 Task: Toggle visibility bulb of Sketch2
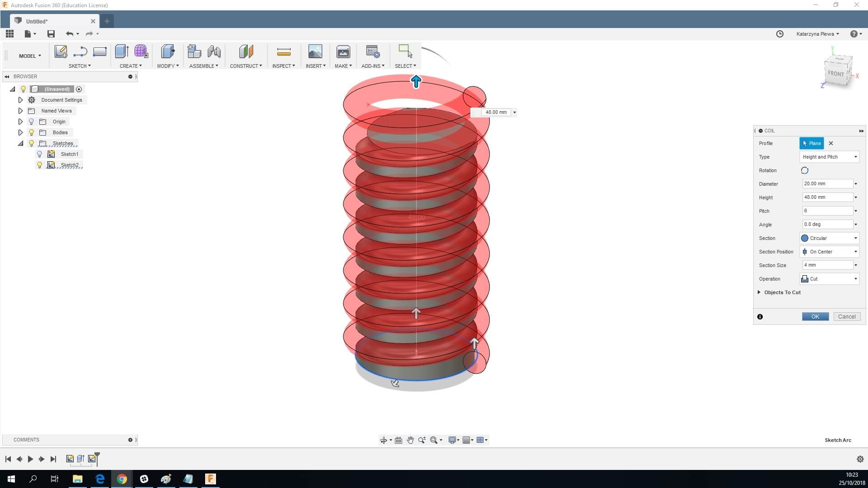point(39,165)
